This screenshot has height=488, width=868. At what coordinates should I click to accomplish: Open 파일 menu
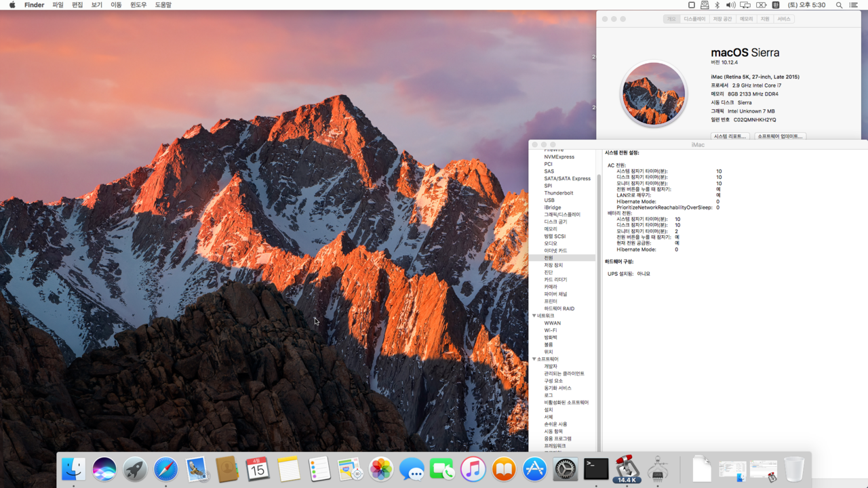tap(58, 5)
